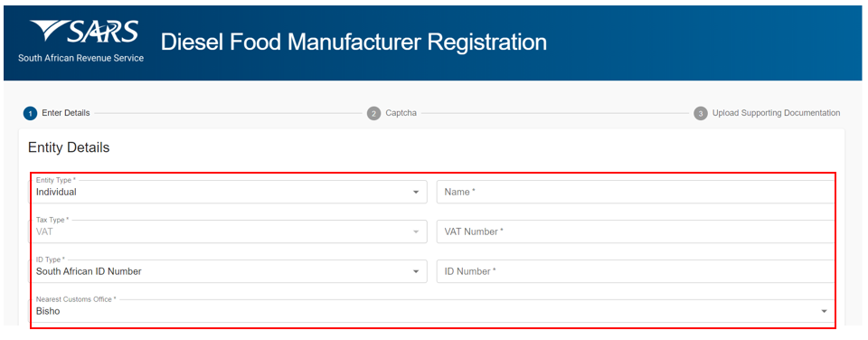The image size is (868, 340).
Task: Go to Captcha step label
Action: click(x=401, y=113)
